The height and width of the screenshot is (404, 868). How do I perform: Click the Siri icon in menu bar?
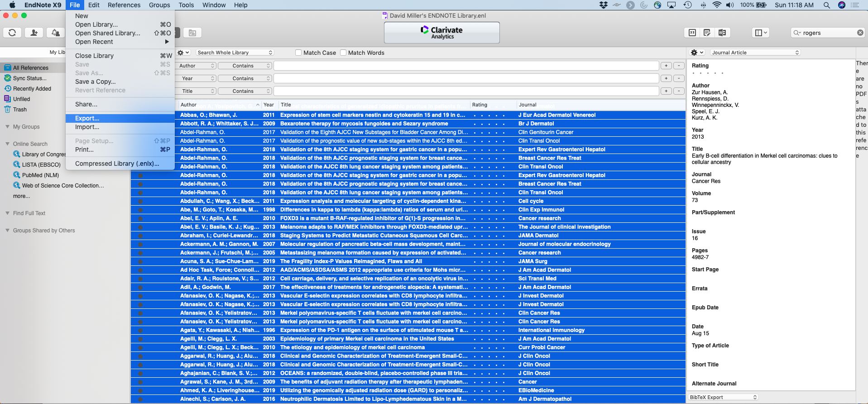[842, 5]
